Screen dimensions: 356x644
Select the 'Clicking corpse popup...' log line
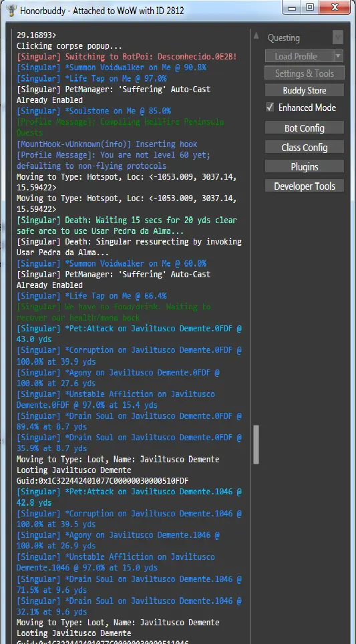[69, 46]
